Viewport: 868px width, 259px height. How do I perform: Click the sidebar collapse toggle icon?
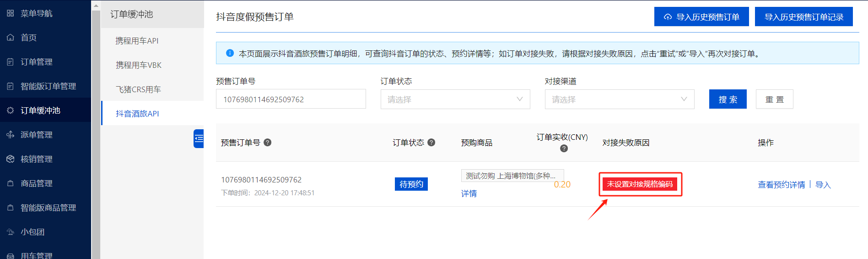199,138
